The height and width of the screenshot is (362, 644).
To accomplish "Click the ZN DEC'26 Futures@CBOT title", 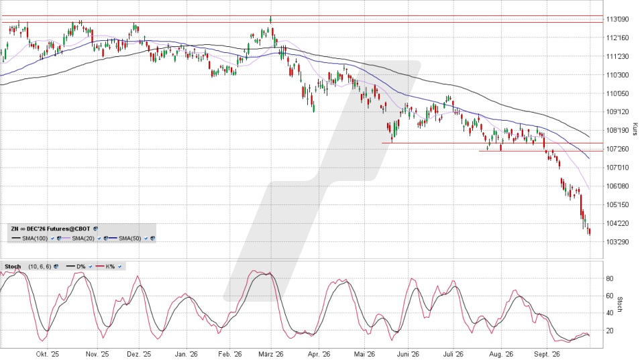I will coord(50,229).
